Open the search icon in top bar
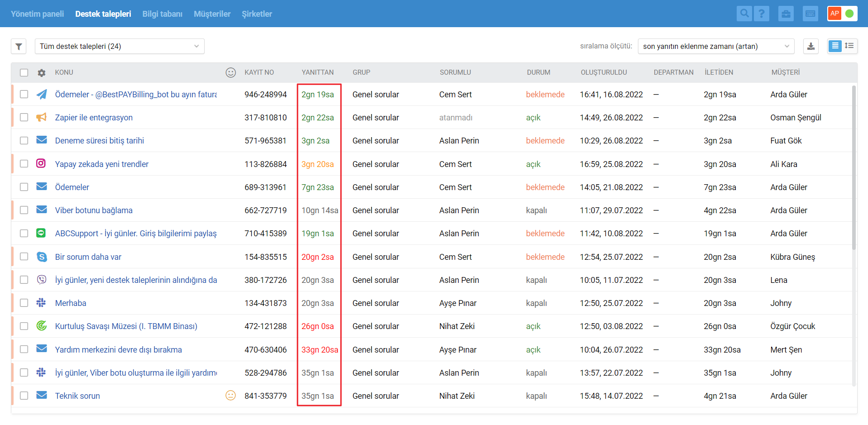This screenshot has height=425, width=868. click(x=744, y=14)
